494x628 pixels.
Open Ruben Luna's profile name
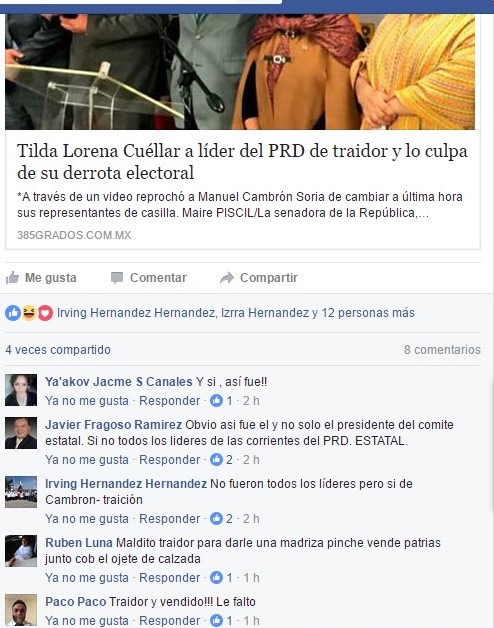coord(79,543)
